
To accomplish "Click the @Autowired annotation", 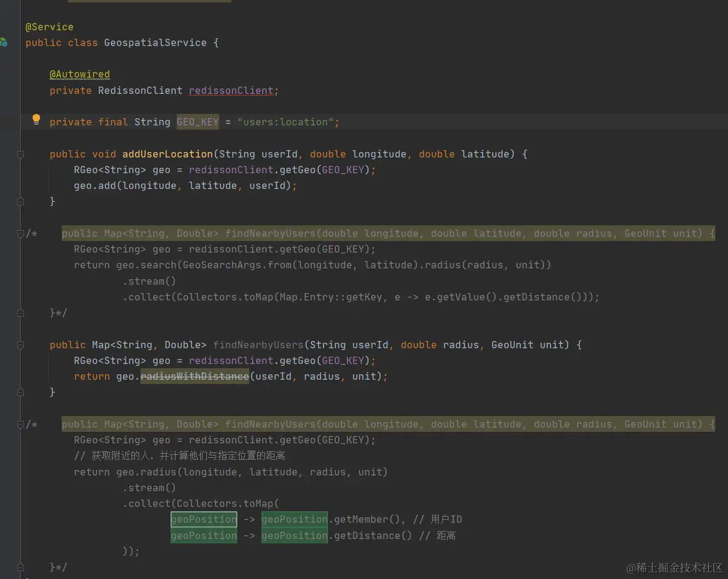I will 80,74.
